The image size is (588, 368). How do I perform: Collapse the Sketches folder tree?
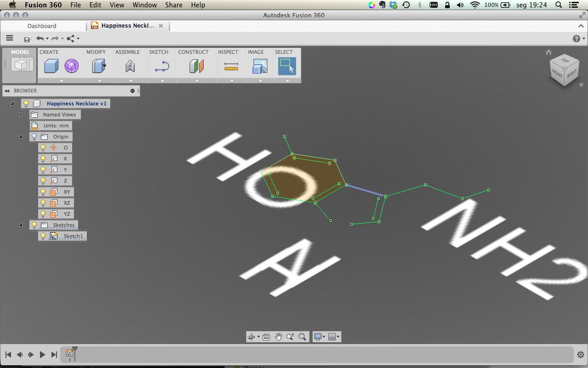pyautogui.click(x=21, y=225)
